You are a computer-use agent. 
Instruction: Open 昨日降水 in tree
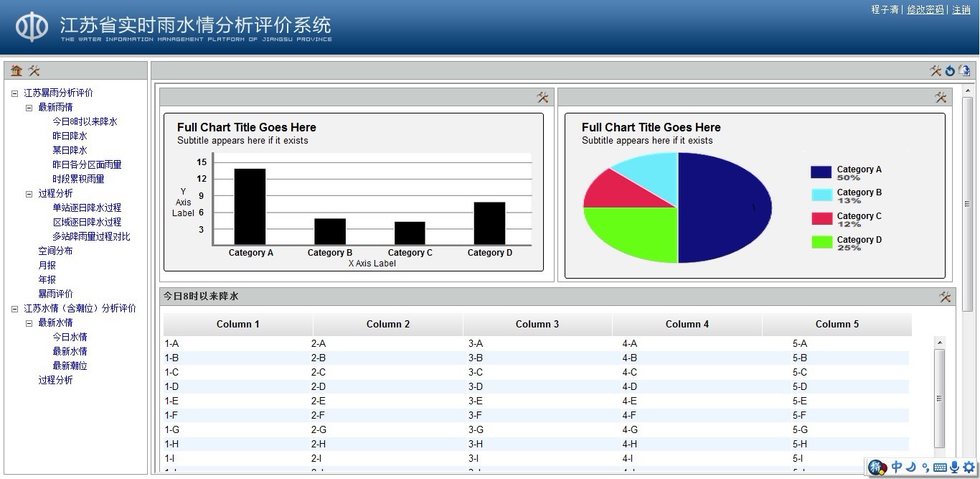pos(70,136)
